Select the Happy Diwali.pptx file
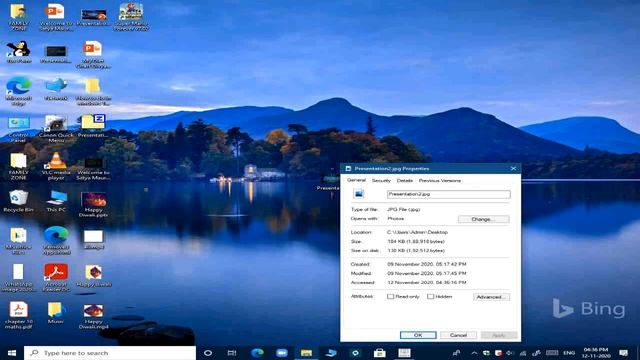This screenshot has width=640, height=360. coord(93,204)
